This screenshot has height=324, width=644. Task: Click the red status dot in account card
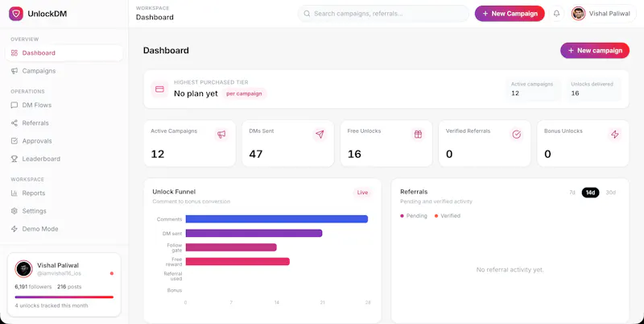point(112,273)
